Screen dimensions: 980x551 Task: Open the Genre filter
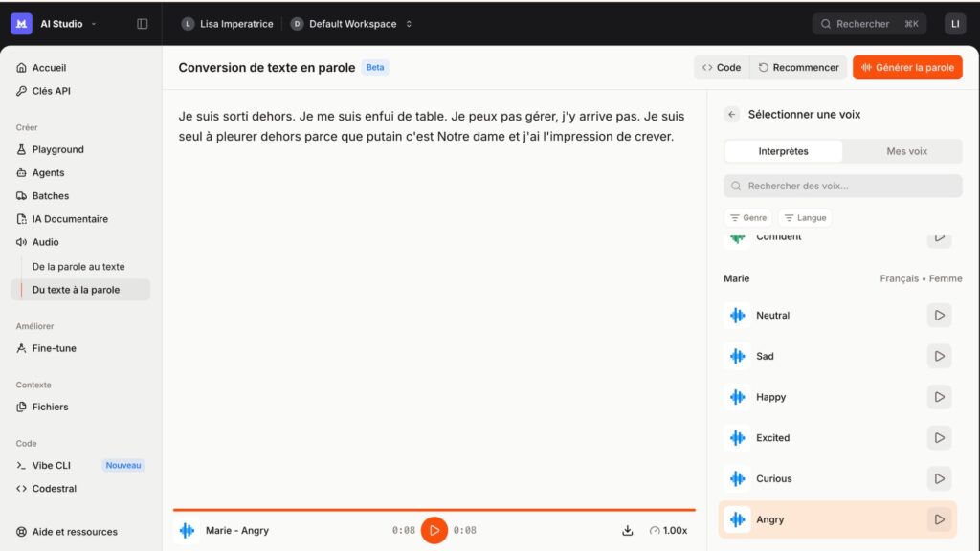pyautogui.click(x=748, y=217)
